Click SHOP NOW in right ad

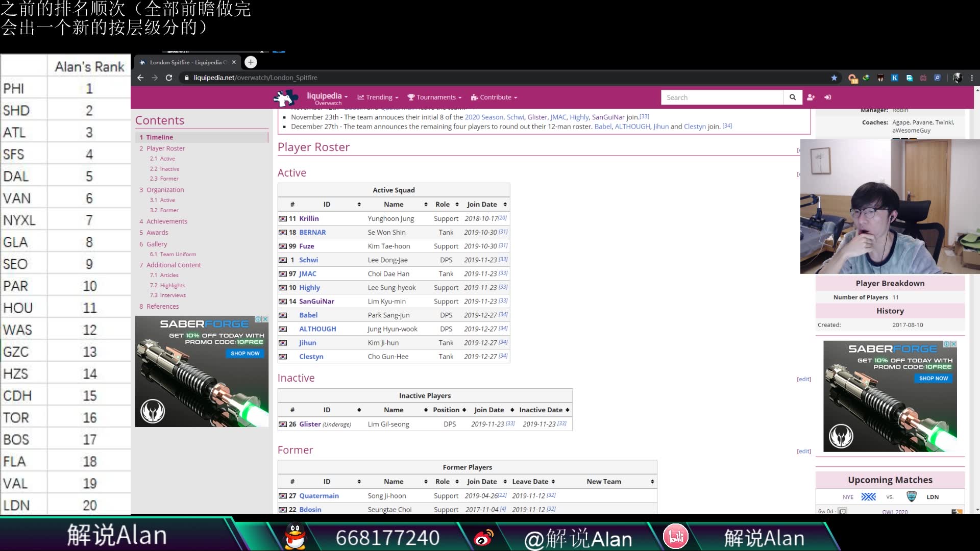point(934,378)
